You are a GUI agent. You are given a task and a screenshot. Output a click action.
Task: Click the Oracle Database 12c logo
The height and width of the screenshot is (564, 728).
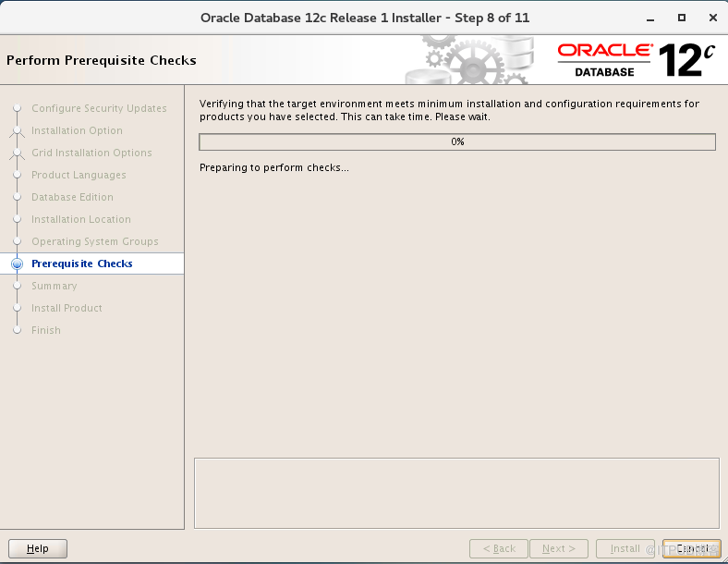(x=636, y=60)
